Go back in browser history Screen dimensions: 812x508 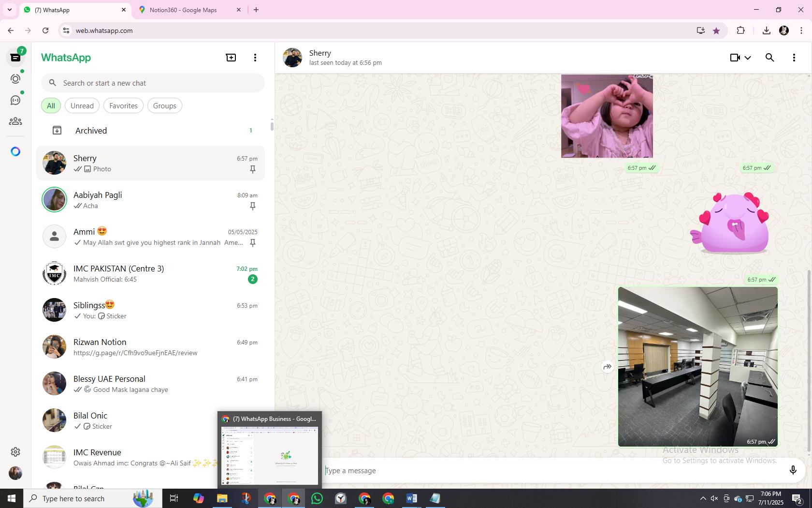point(11,30)
